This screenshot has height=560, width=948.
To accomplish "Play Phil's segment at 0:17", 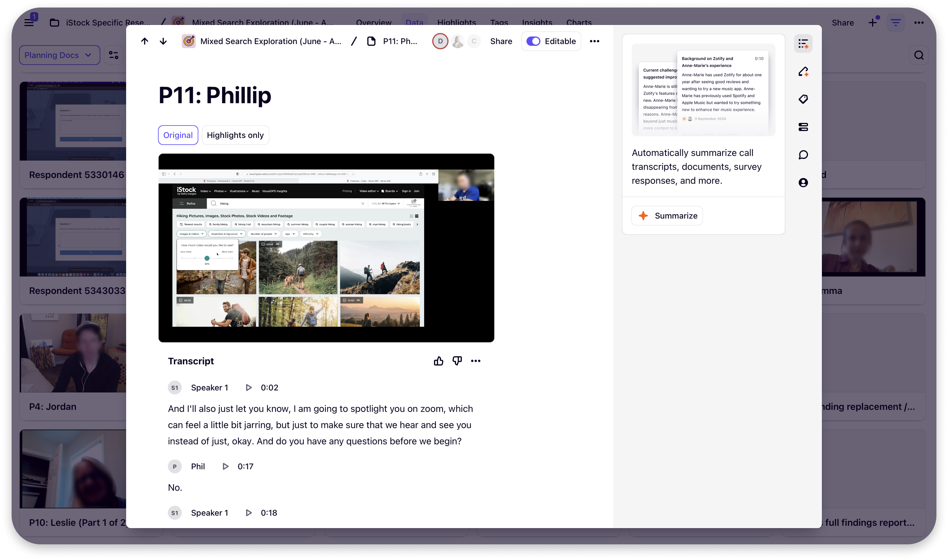I will 225,466.
